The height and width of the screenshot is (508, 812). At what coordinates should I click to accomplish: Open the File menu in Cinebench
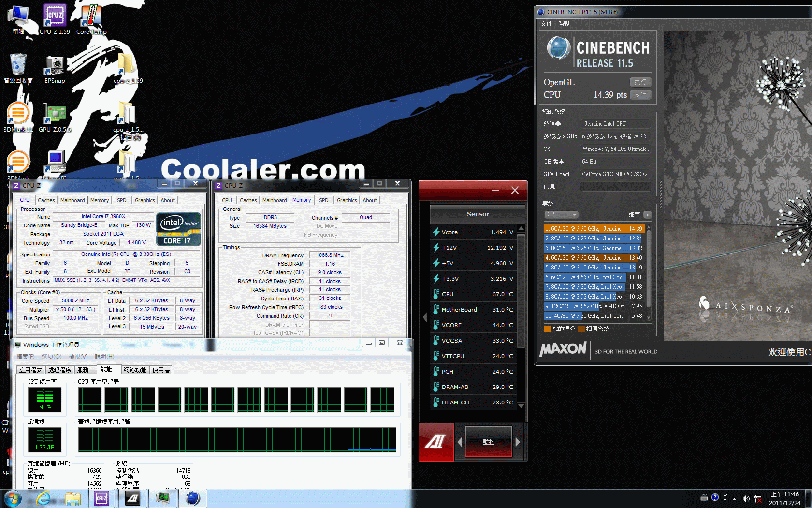click(x=546, y=23)
